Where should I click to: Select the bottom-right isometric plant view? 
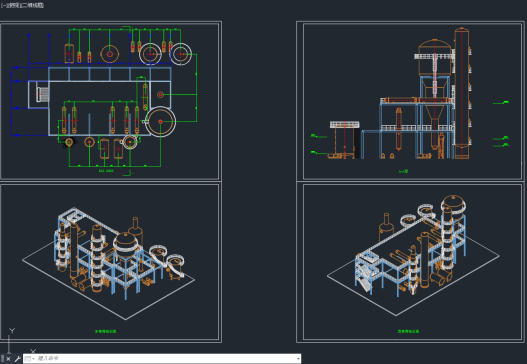pos(413,255)
